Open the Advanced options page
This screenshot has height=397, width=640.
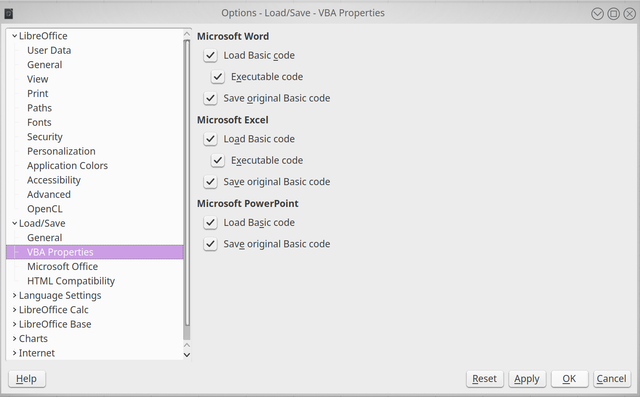click(49, 195)
